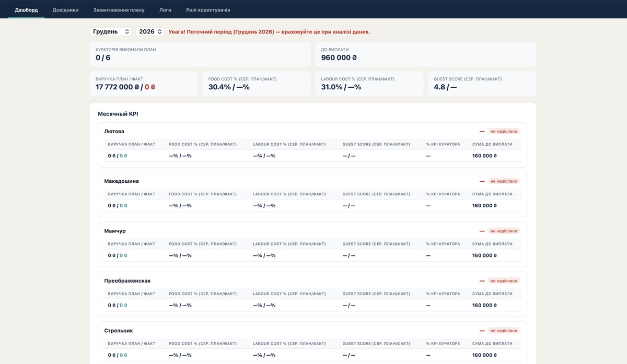Open the Дашборд tab
This screenshot has height=364, width=627.
coord(26,10)
